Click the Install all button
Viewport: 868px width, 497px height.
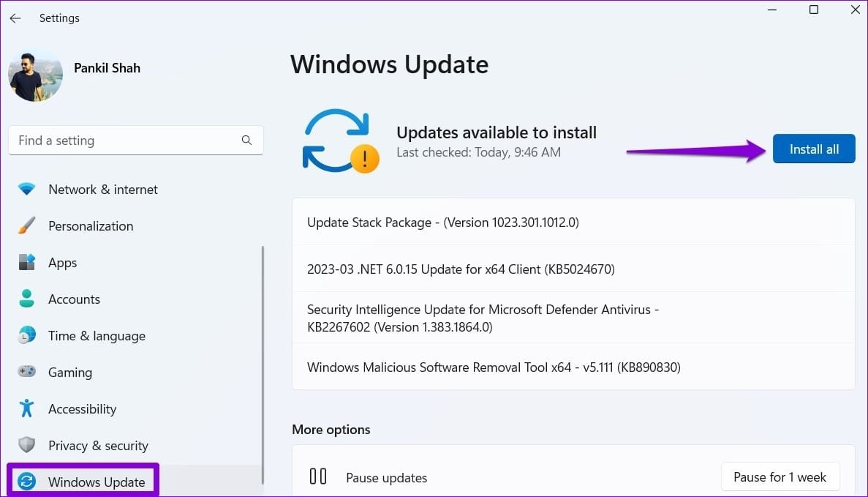(x=813, y=149)
